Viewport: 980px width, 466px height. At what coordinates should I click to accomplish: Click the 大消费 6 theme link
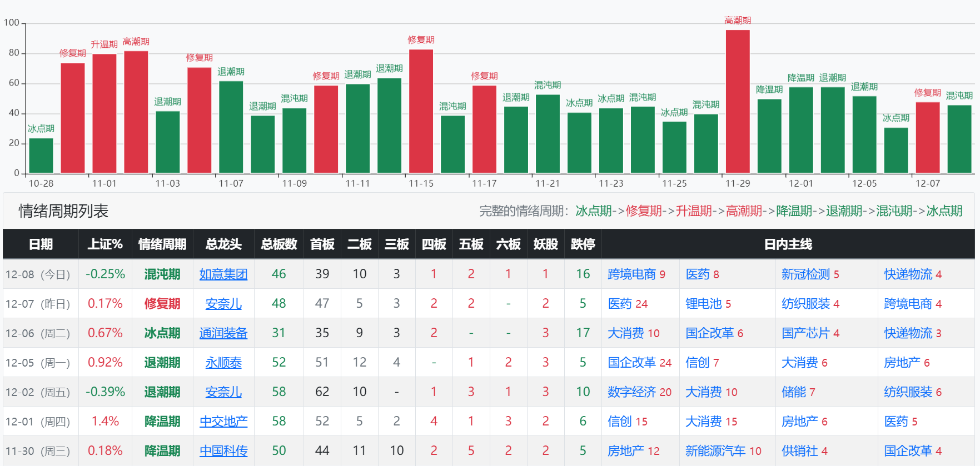[x=804, y=363]
